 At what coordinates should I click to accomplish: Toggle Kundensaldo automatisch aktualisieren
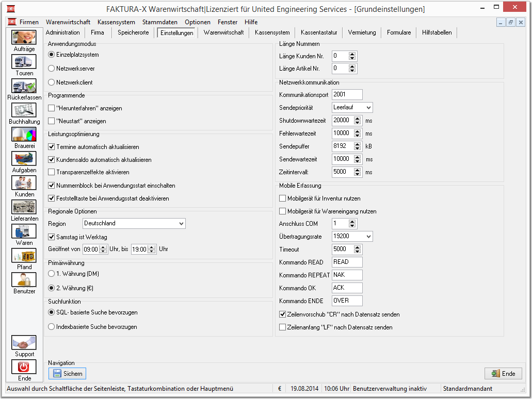click(x=51, y=160)
